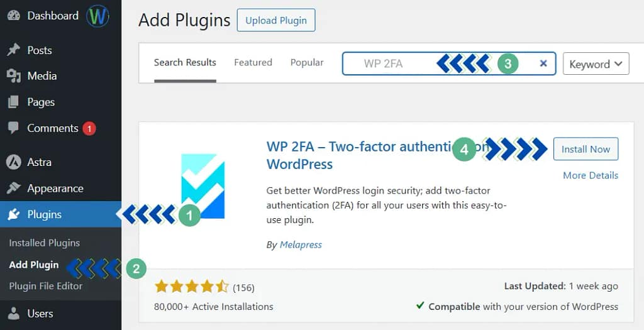
Task: Open the Keyword search type dropdown
Action: point(596,63)
